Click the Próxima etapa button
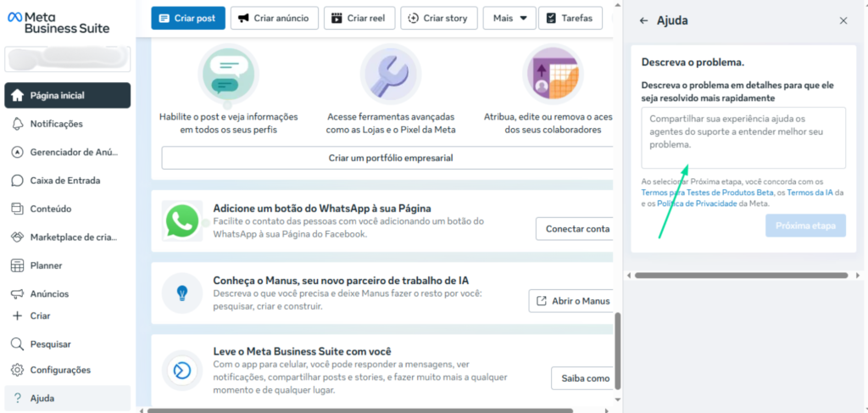Viewport: 868px width, 413px height. (x=805, y=226)
